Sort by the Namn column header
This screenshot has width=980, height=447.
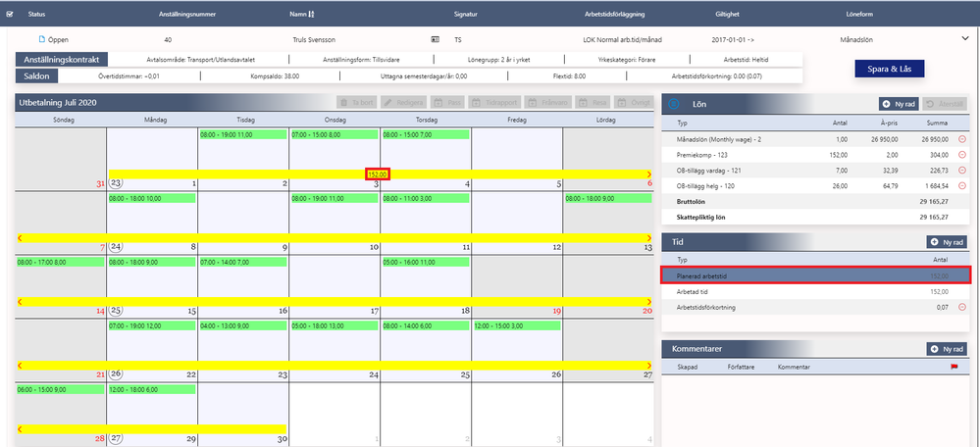(301, 13)
